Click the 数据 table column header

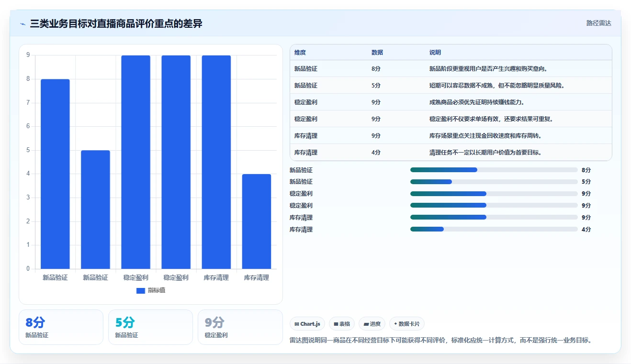tap(377, 53)
